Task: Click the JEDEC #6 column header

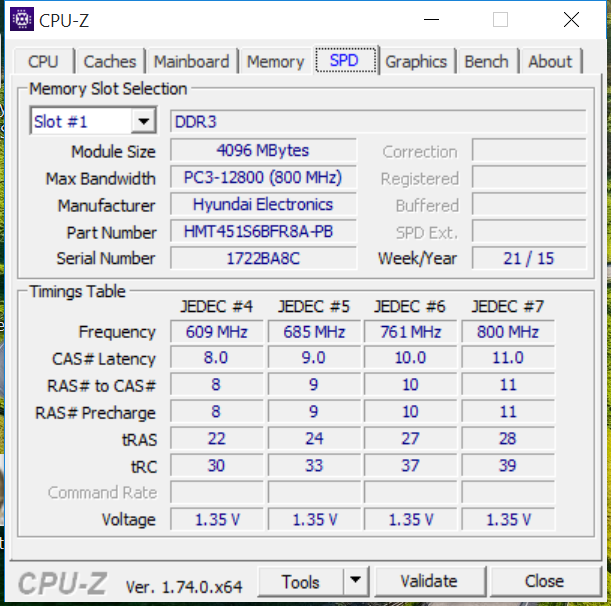Action: point(410,306)
